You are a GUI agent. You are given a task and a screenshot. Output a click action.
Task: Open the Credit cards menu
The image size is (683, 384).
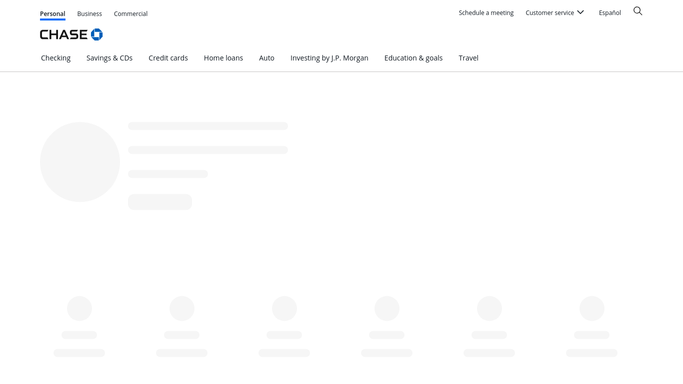click(168, 58)
